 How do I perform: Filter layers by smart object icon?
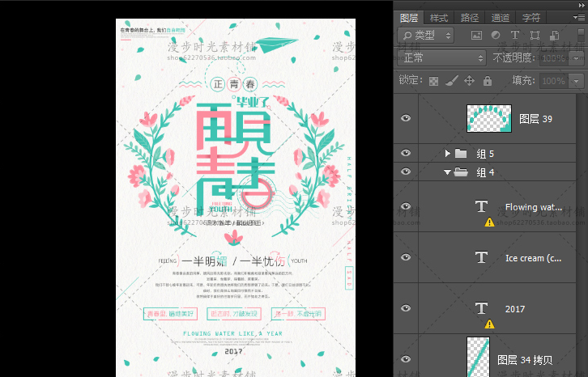click(553, 36)
